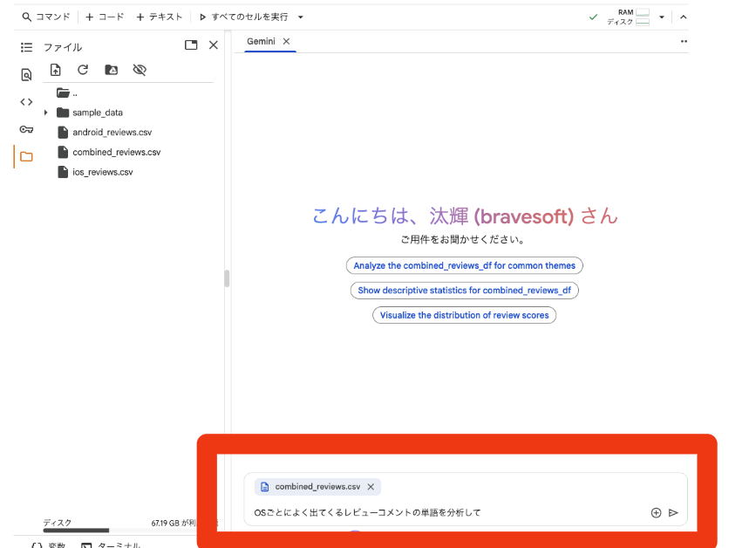This screenshot has width=756, height=548.
Task: Toggle visibility of hidden files
Action: click(x=139, y=70)
